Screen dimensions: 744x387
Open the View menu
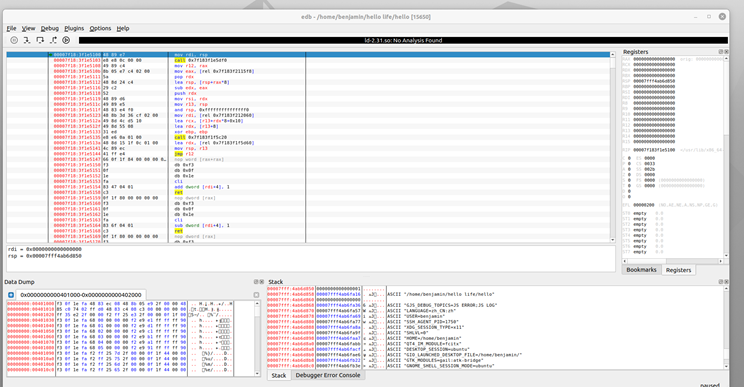pos(28,28)
